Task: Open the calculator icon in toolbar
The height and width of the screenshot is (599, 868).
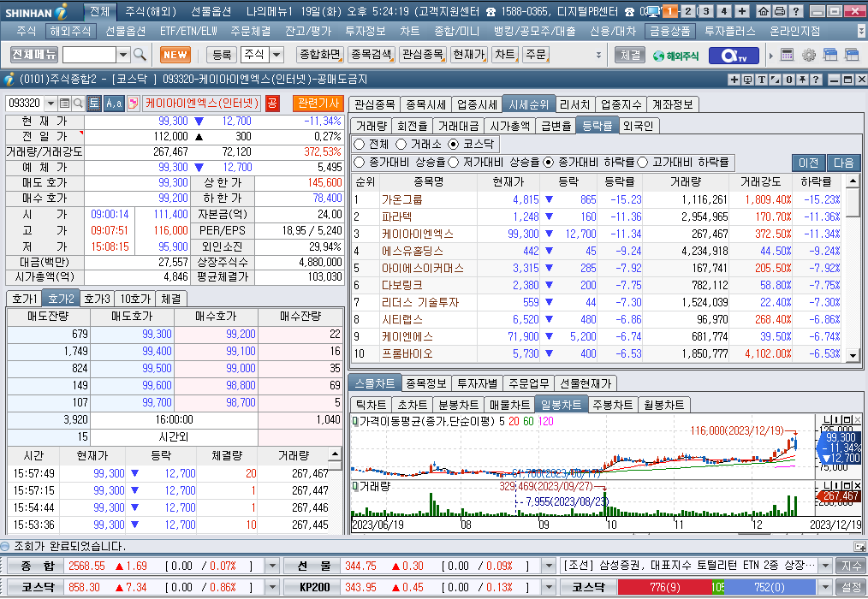Action: (787, 54)
